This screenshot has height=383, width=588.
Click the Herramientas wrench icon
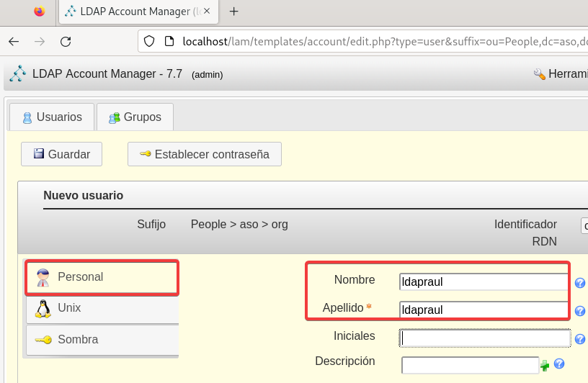coord(539,74)
